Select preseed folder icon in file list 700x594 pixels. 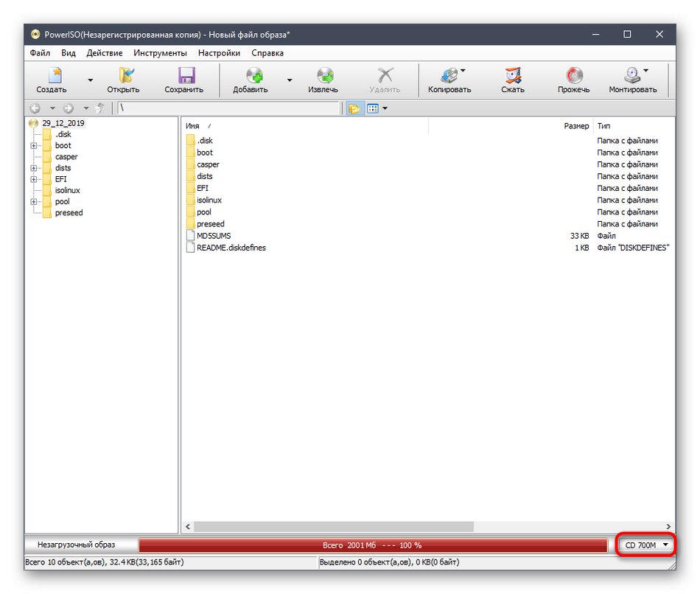191,224
